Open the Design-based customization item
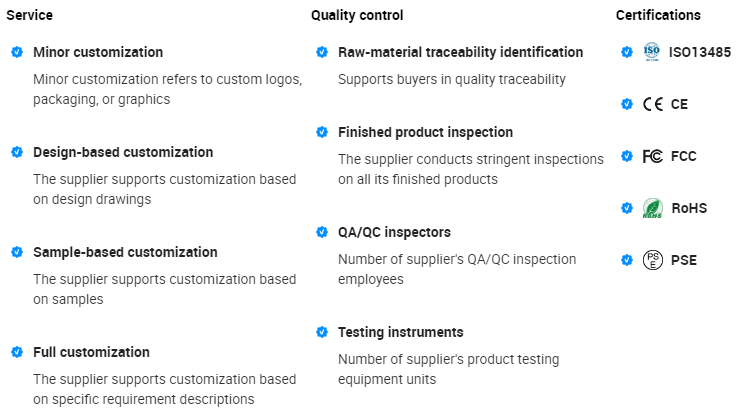Screen dimensions: 738x413 tap(123, 152)
